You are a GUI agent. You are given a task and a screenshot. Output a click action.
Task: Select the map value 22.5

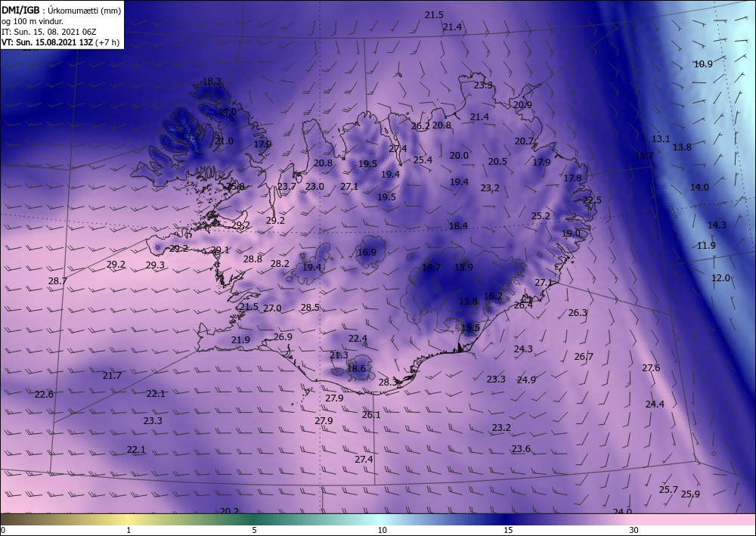point(593,200)
